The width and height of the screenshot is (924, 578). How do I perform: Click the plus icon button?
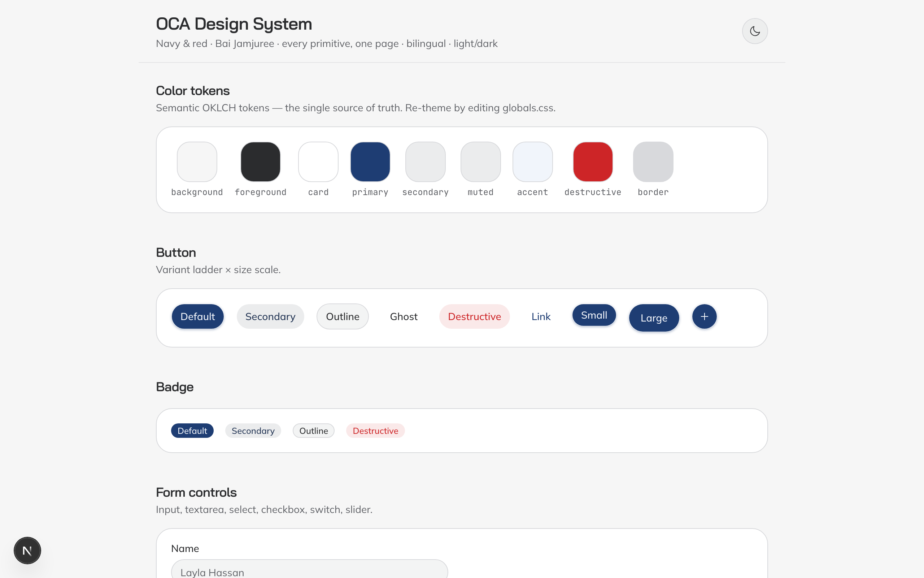click(704, 316)
